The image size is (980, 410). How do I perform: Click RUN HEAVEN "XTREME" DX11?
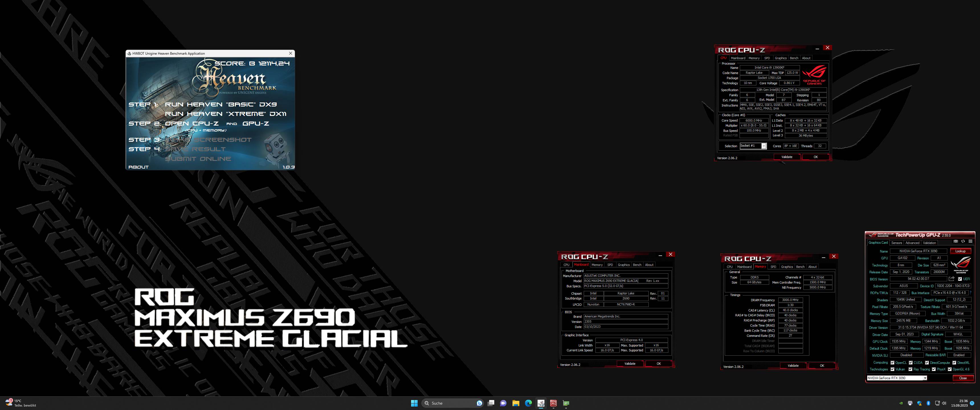point(226,114)
